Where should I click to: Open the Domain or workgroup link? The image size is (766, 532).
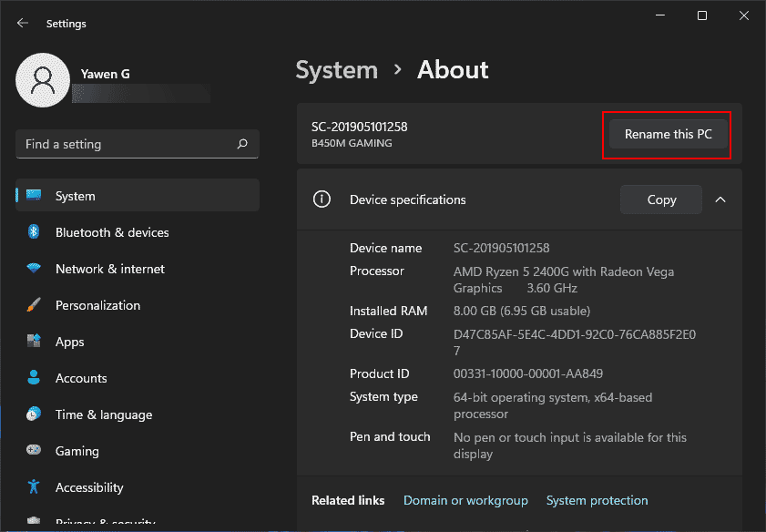(x=465, y=500)
